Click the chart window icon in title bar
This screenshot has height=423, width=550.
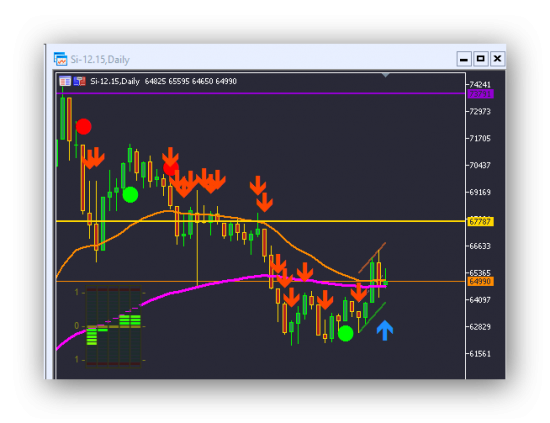click(x=60, y=59)
